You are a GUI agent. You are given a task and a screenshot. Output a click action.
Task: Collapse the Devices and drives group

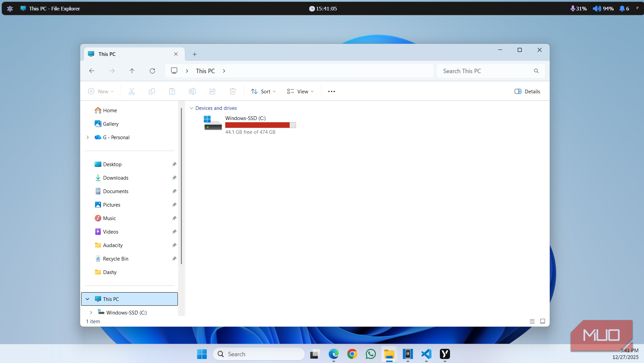[191, 108]
